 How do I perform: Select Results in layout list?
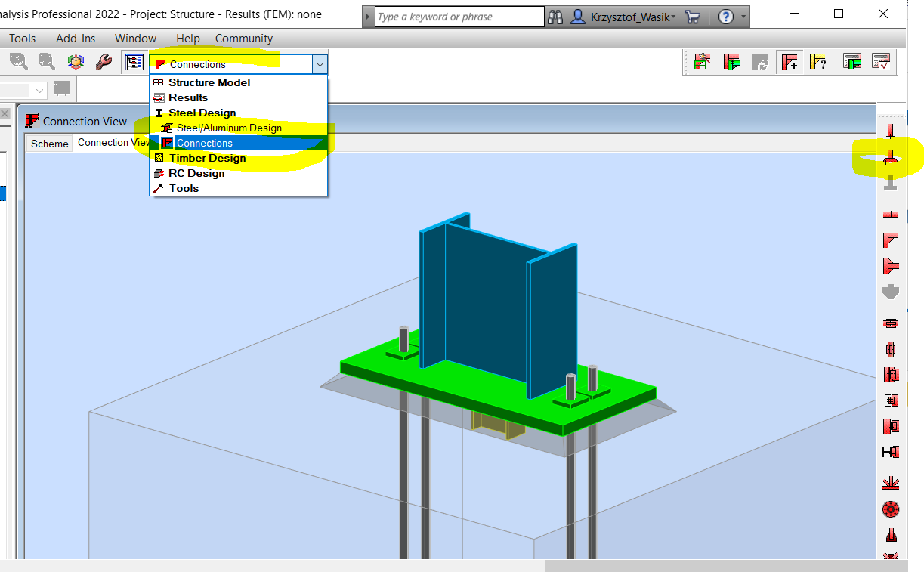[239, 97]
